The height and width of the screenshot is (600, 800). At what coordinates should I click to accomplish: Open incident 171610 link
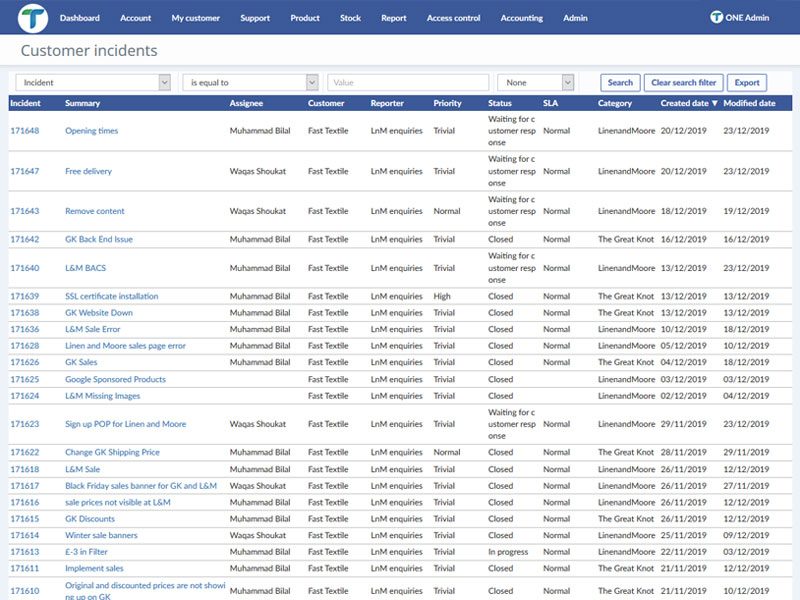[25, 591]
